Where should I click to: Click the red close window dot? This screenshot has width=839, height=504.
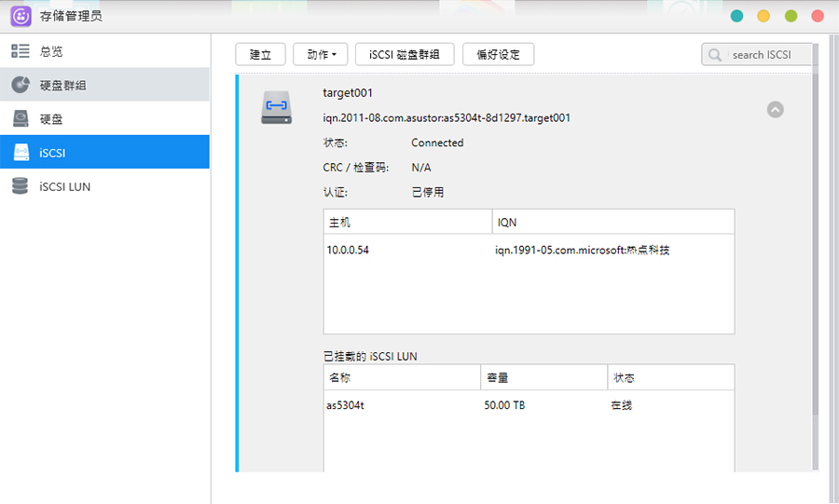point(818,16)
